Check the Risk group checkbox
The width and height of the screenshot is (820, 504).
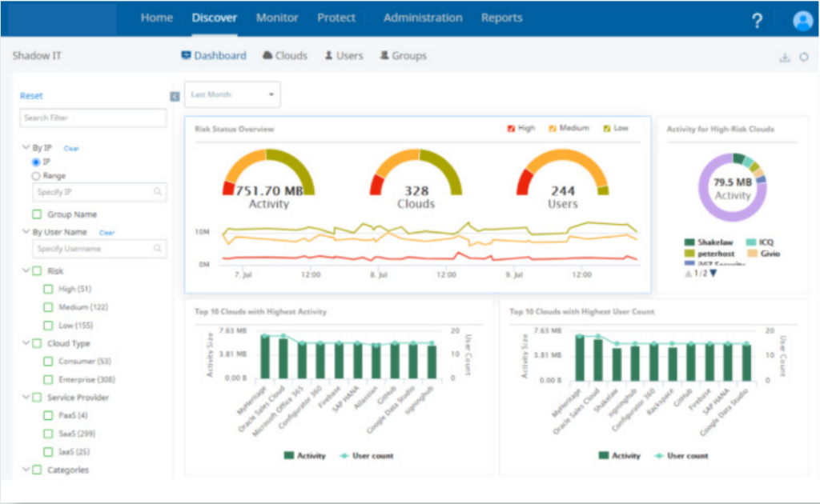(37, 270)
